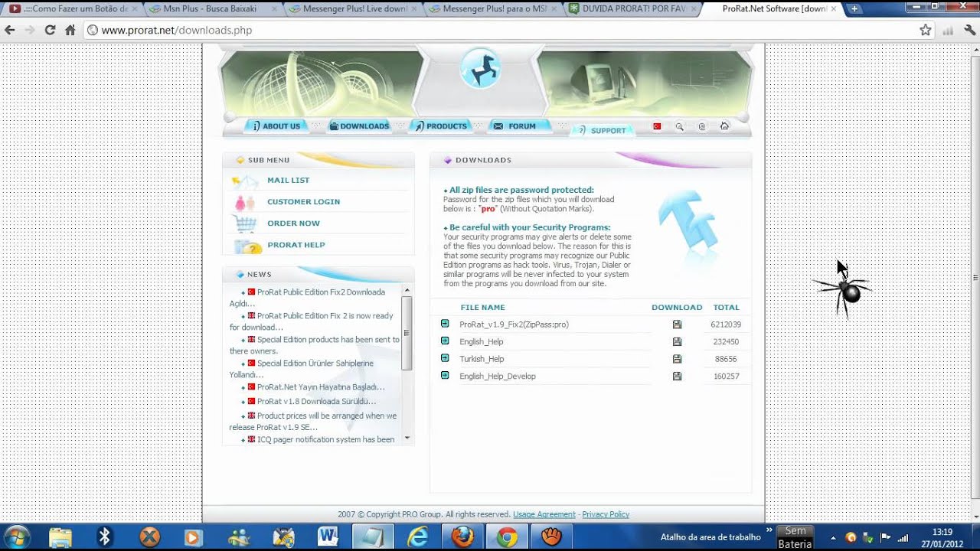The height and width of the screenshot is (551, 980).
Task: Open Firefox from the taskbar
Action: click(x=462, y=537)
